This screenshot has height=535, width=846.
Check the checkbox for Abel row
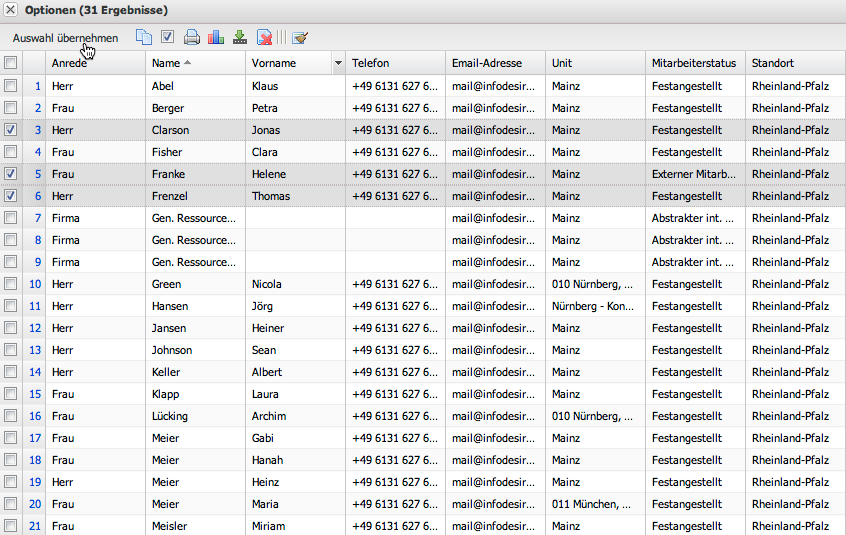click(11, 86)
